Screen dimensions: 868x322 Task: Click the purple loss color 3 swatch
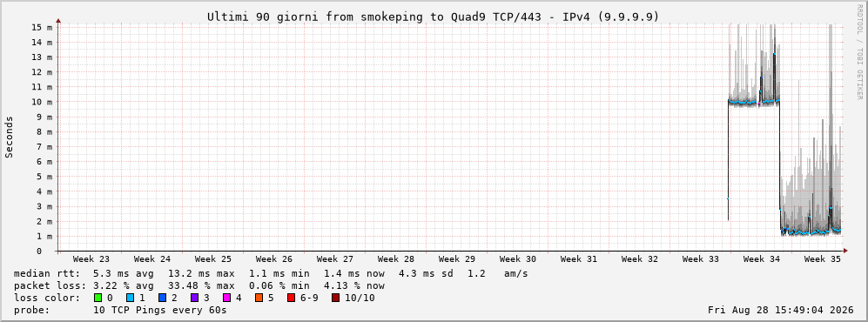coord(195,299)
